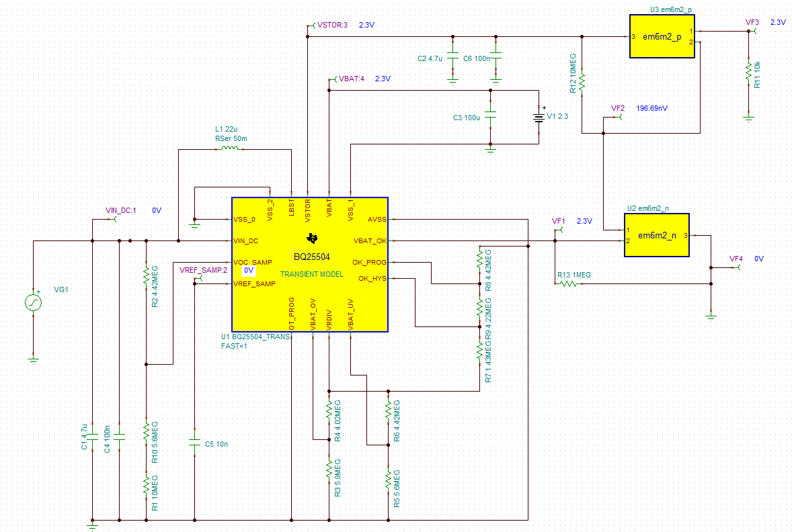The width and height of the screenshot is (792, 532).
Task: Select the U3 em6m2_p yellow block
Action: click(x=662, y=36)
